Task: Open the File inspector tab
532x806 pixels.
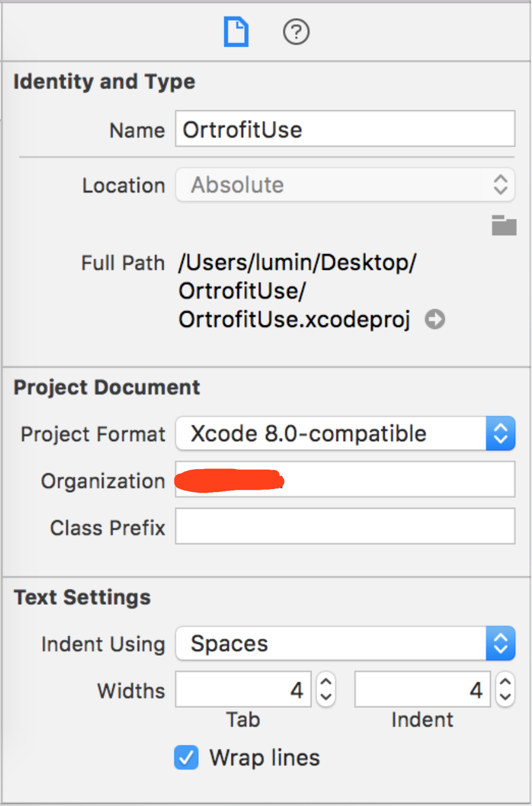Action: click(236, 32)
